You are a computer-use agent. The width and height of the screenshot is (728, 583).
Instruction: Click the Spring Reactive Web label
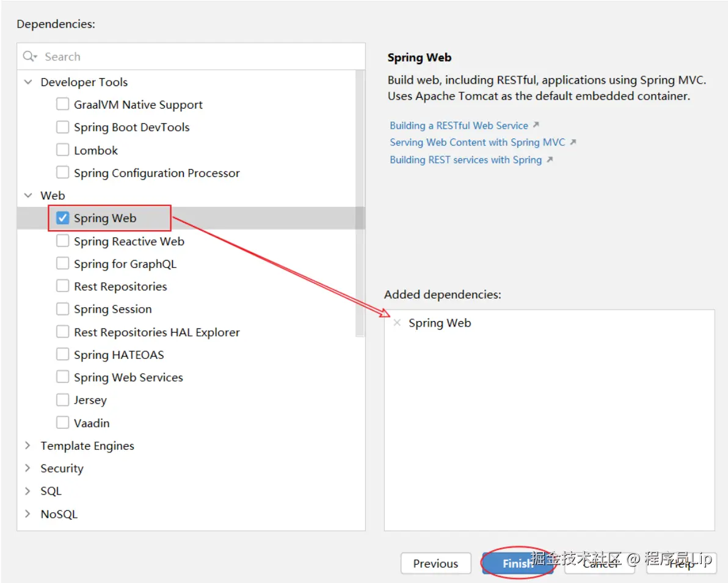pos(129,241)
